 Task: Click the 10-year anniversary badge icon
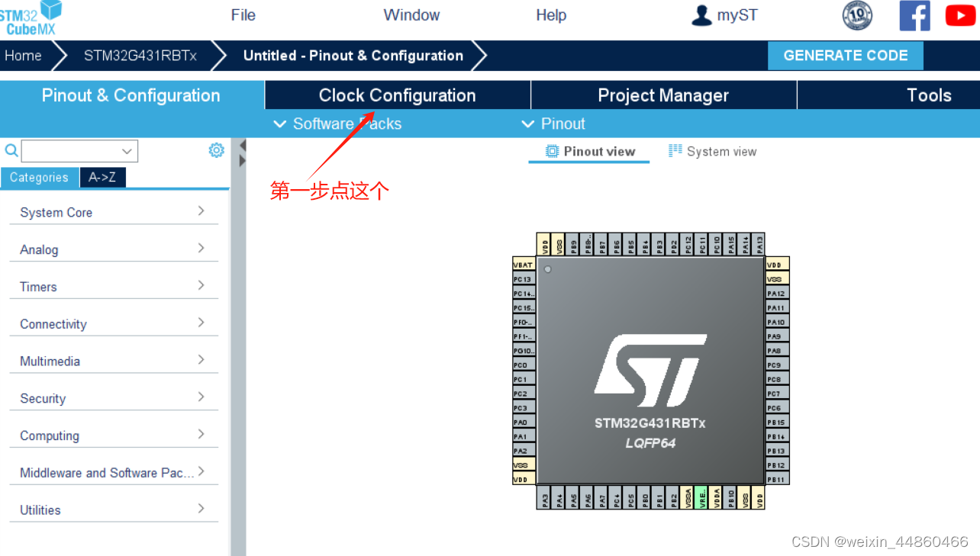[856, 15]
